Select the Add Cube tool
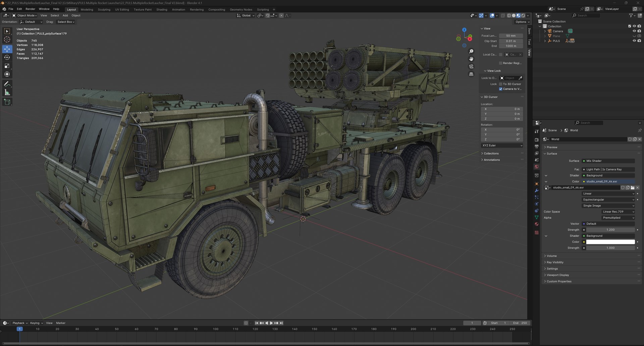The width and height of the screenshot is (644, 346). pyautogui.click(x=7, y=102)
